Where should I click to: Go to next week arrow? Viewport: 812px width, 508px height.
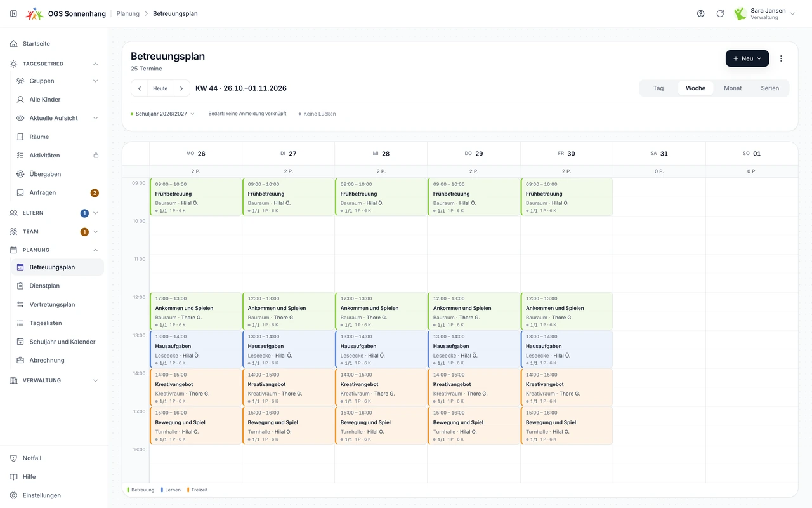181,88
